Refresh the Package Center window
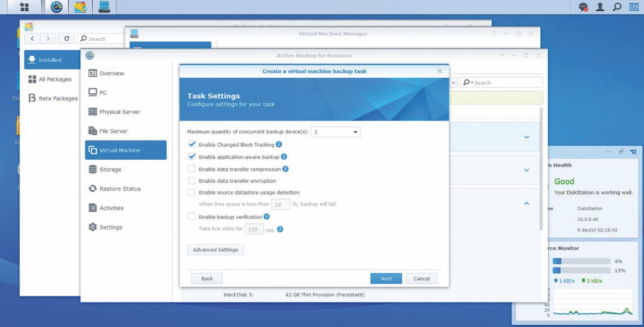The width and height of the screenshot is (644, 327). click(67, 39)
